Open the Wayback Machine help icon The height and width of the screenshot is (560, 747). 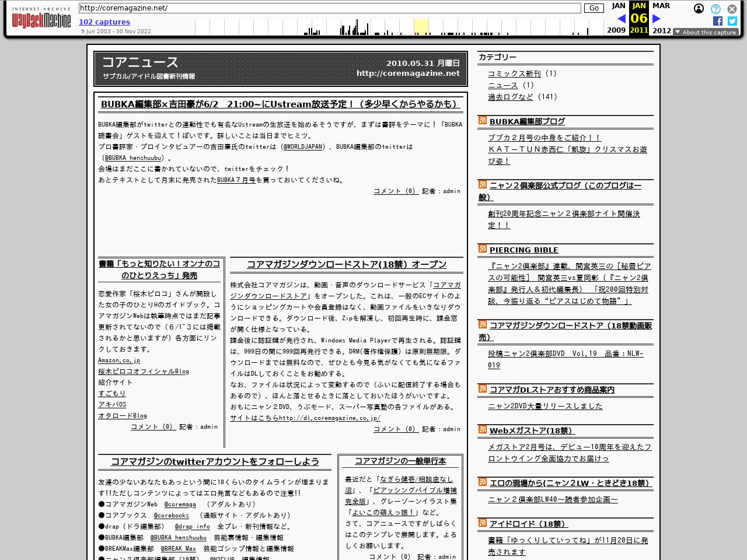coord(714,8)
